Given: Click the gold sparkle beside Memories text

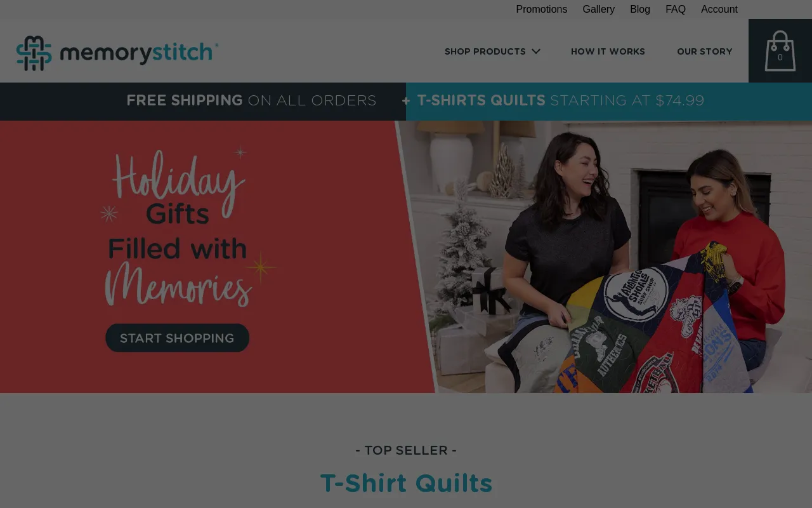Looking at the screenshot, I should tap(260, 267).
